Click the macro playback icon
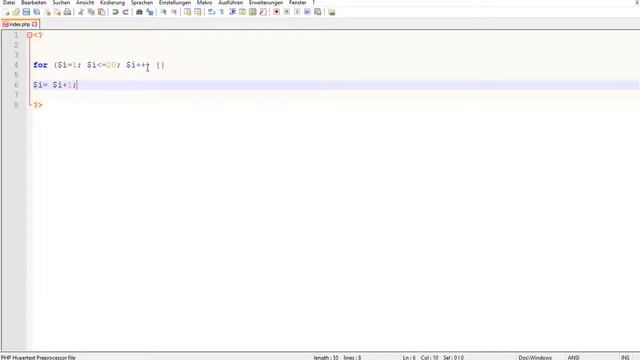 297,12
